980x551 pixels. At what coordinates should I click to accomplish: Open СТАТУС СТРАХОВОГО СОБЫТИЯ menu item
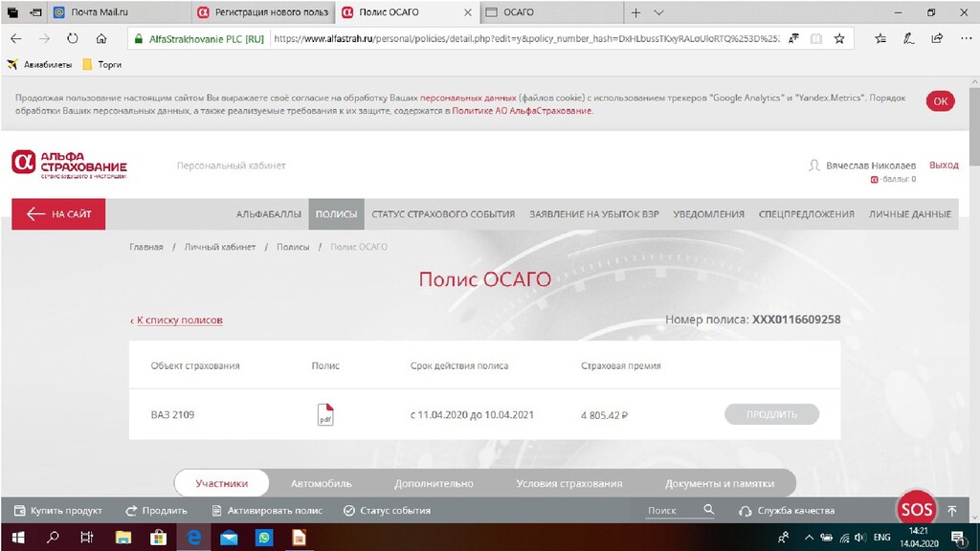point(443,214)
